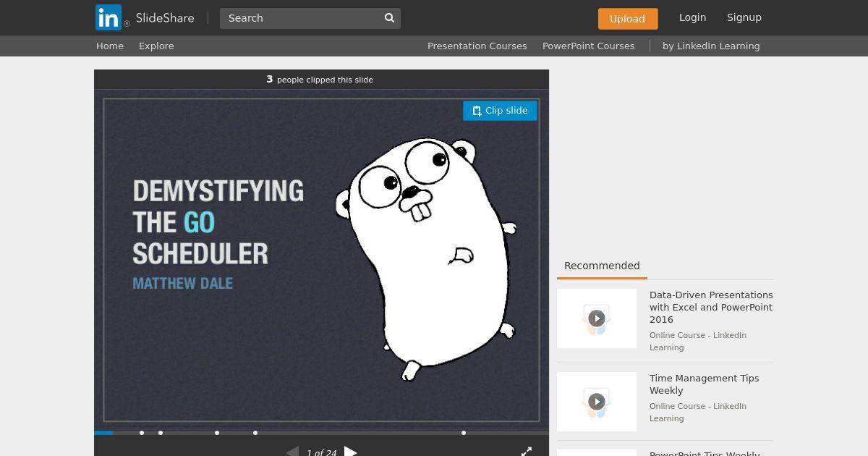Jump to first clip marker on progress bar
This screenshot has height=456, width=868.
tap(142, 433)
